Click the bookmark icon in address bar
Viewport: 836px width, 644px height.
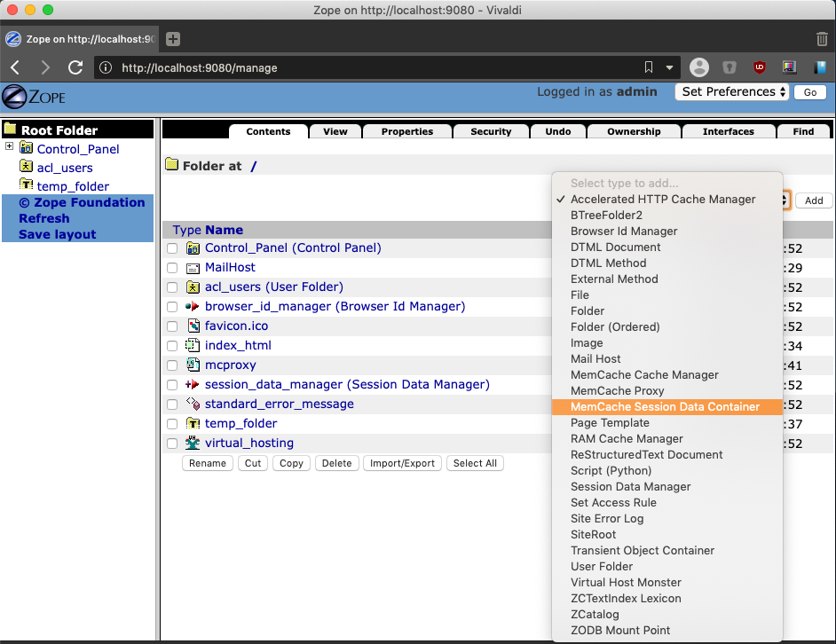pos(649,67)
